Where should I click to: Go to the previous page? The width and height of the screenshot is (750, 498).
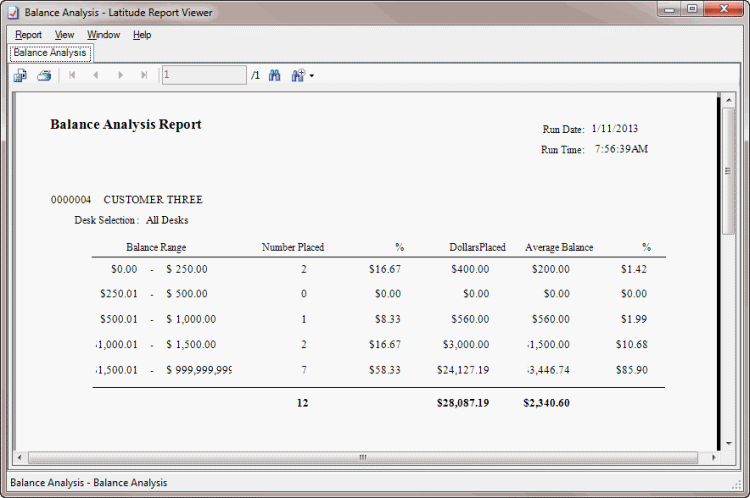pyautogui.click(x=96, y=75)
